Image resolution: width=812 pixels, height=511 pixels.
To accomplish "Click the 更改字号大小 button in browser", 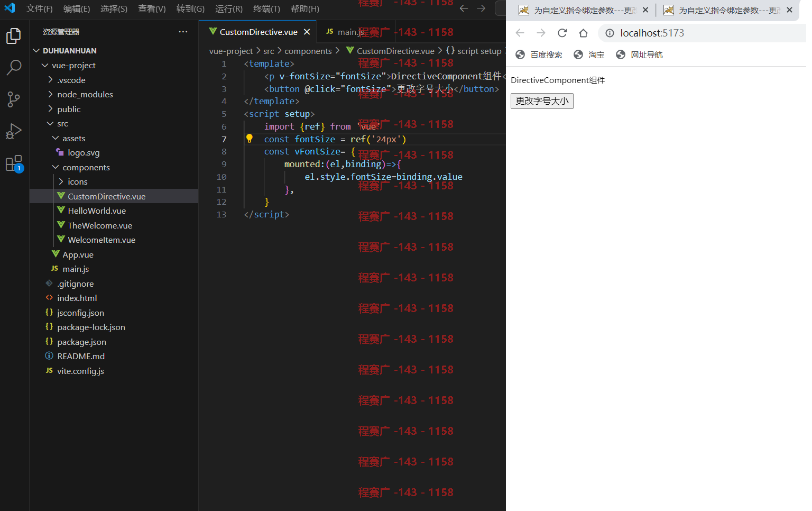I will 542,101.
